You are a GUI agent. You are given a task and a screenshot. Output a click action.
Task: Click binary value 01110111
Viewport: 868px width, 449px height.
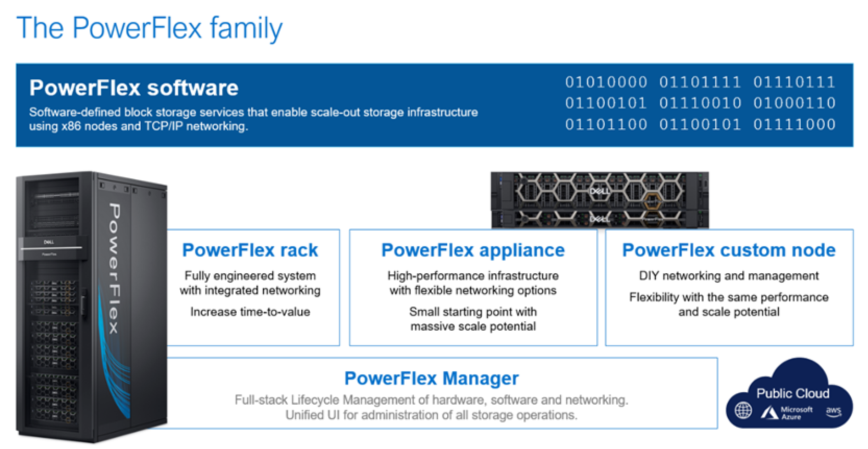pyautogui.click(x=794, y=82)
